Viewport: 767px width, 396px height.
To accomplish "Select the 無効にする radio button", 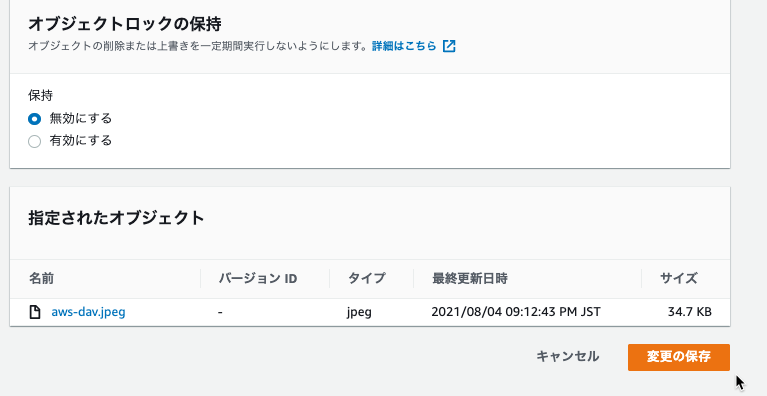I will tap(34, 119).
